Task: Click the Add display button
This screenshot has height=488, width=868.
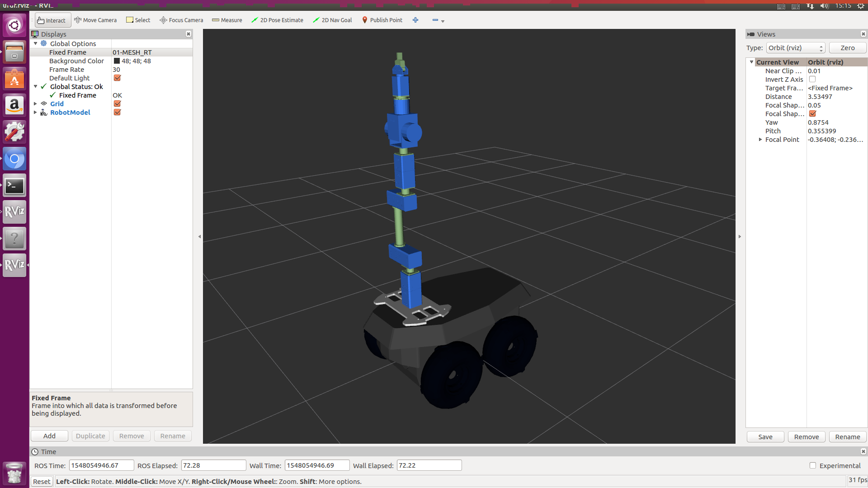Action: click(x=49, y=436)
